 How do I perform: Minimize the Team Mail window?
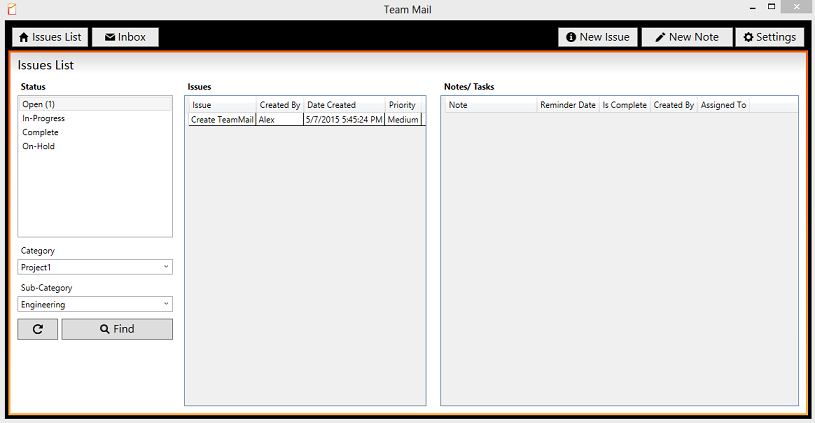(753, 7)
